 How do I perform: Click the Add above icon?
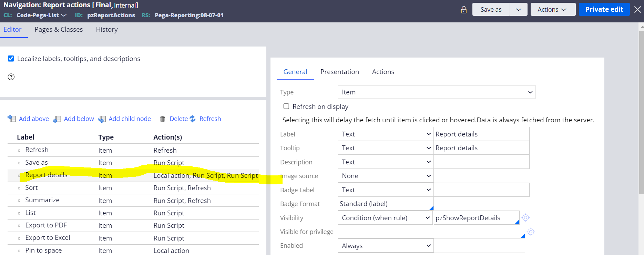pos(12,119)
